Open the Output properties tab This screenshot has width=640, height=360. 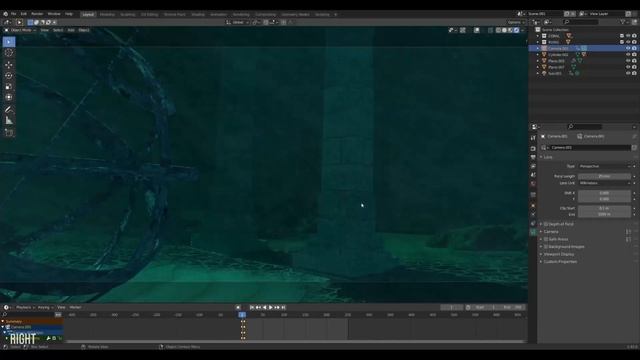[x=533, y=158]
